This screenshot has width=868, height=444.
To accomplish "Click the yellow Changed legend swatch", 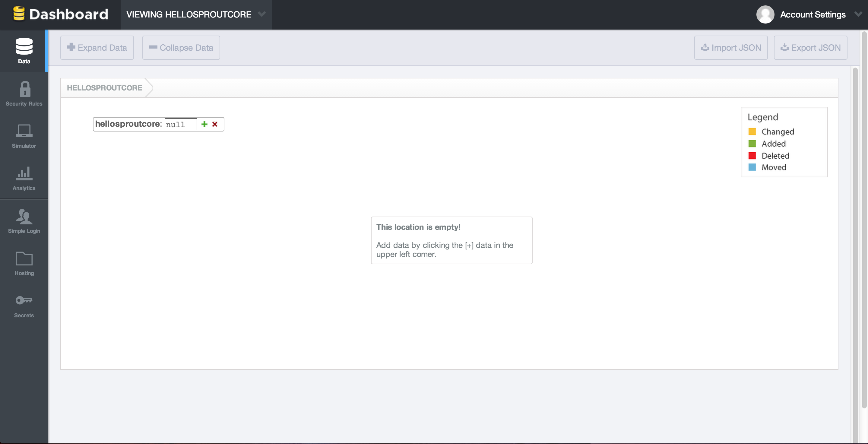I will pos(752,132).
